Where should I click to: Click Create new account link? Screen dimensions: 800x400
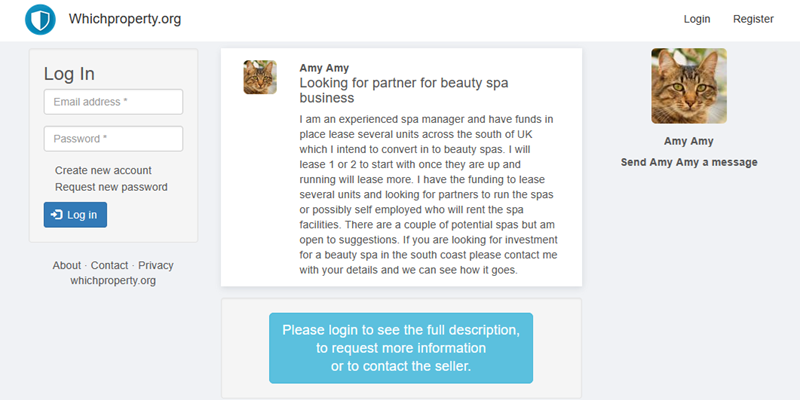(103, 171)
